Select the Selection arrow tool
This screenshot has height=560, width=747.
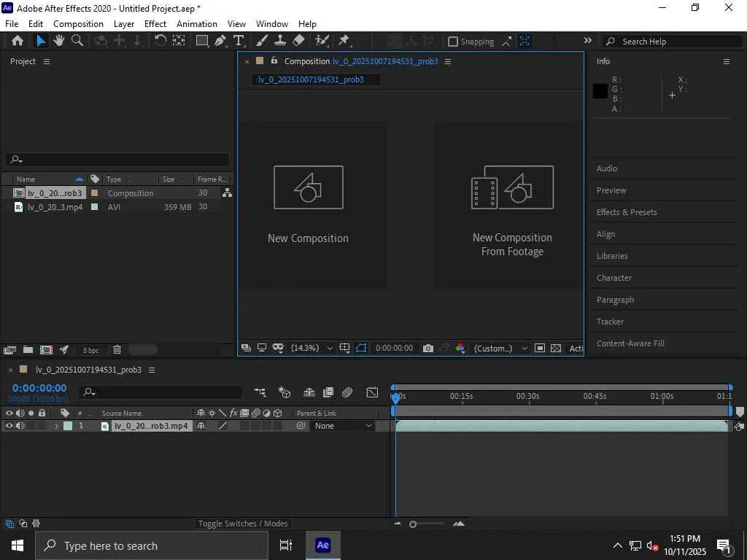41,41
